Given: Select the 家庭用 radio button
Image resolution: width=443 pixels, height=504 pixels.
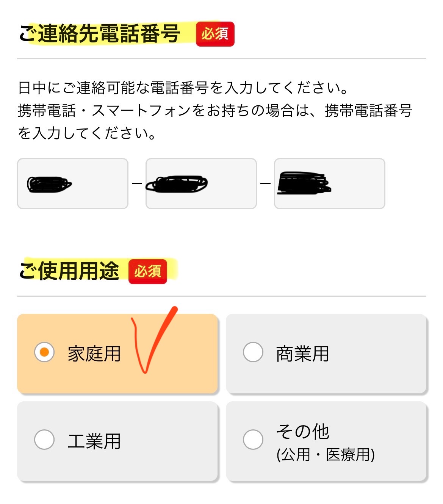Looking at the screenshot, I should (44, 352).
